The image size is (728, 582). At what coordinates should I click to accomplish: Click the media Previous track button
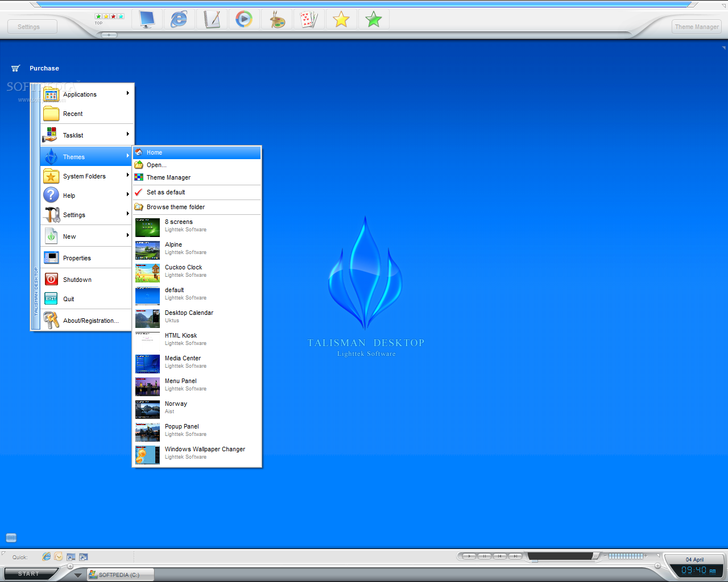coord(500,556)
